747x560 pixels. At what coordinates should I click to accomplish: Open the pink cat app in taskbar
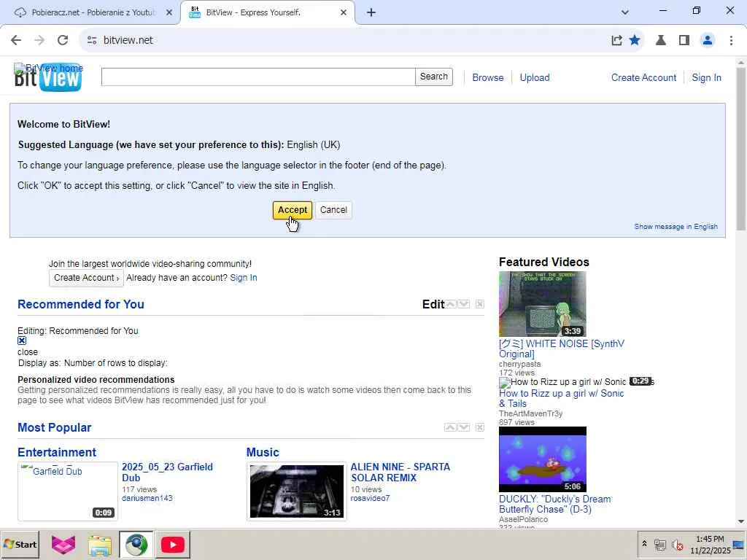(63, 545)
